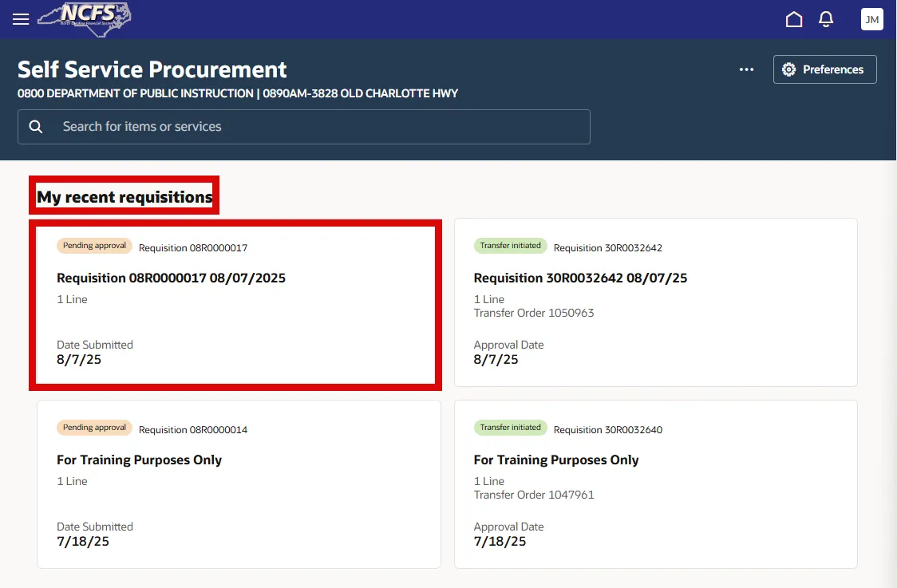897x588 pixels.
Task: Open the Transfer initiated For Training Purposes Only card
Action: point(556,460)
